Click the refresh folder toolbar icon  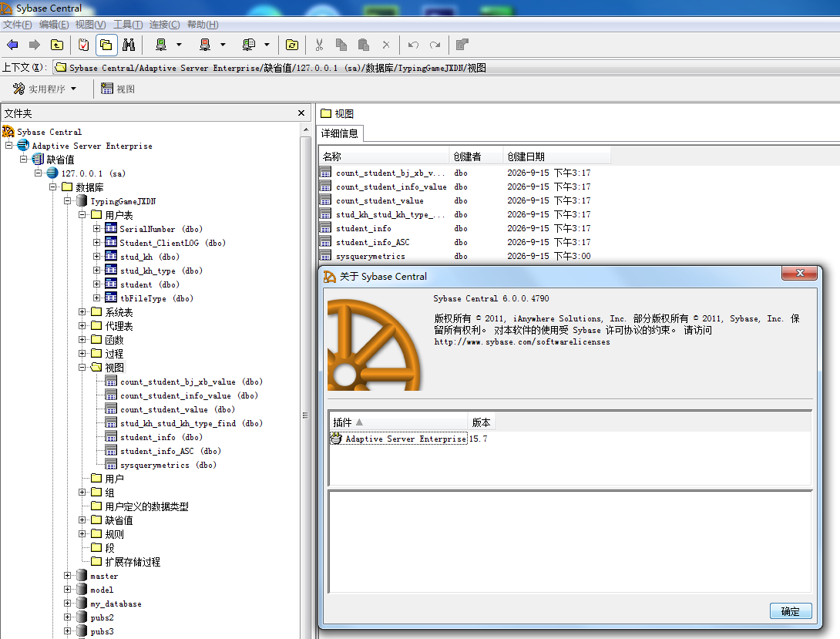coord(292,45)
